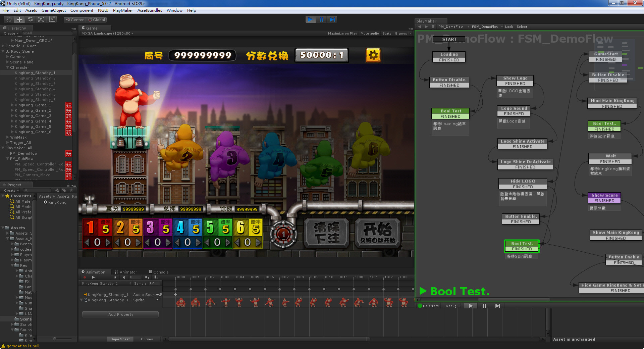The width and height of the screenshot is (644, 349).
Task: Click playMaker bottom Step button
Action: pos(497,306)
